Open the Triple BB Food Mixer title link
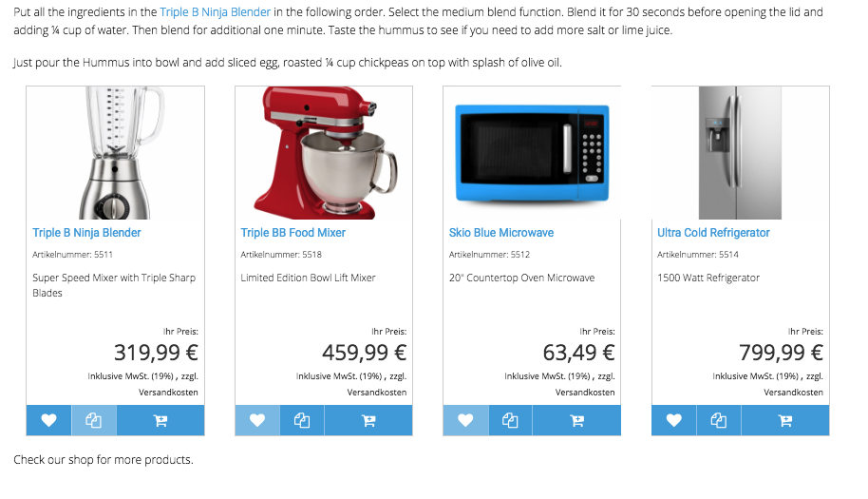This screenshot has width=868, height=499. 292,233
